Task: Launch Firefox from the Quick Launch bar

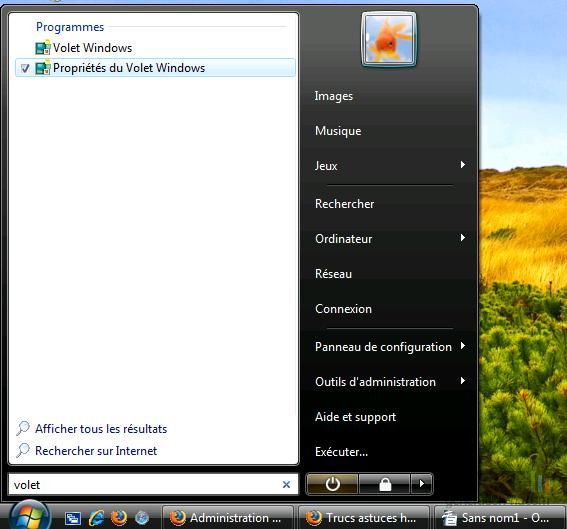Action: 119,518
